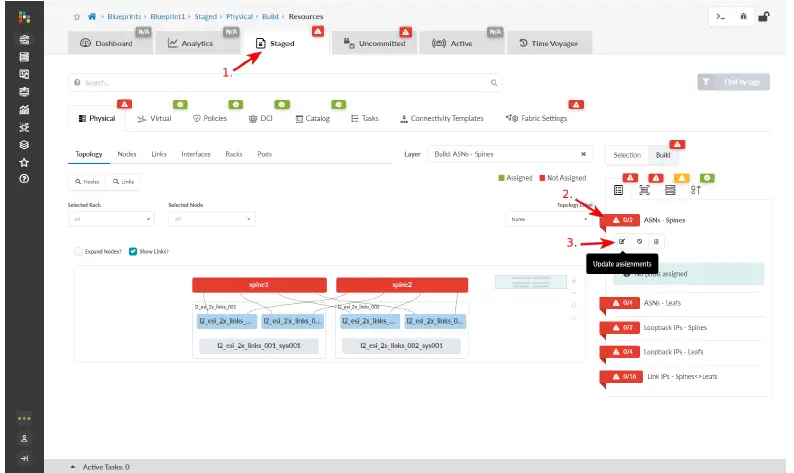This screenshot has height=473, width=794.
Task: Open the Fabric Settings sub-tab
Action: (x=536, y=119)
